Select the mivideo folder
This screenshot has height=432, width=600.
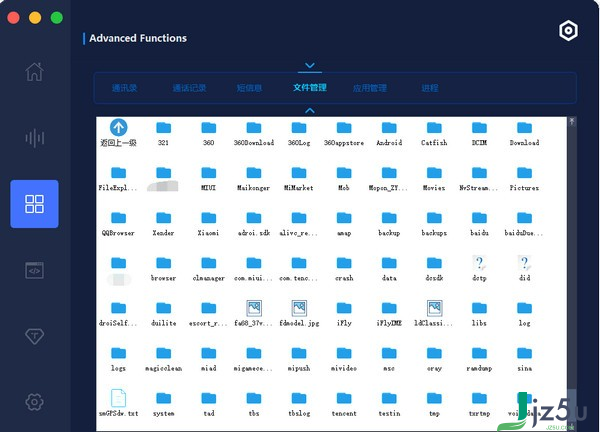click(344, 359)
